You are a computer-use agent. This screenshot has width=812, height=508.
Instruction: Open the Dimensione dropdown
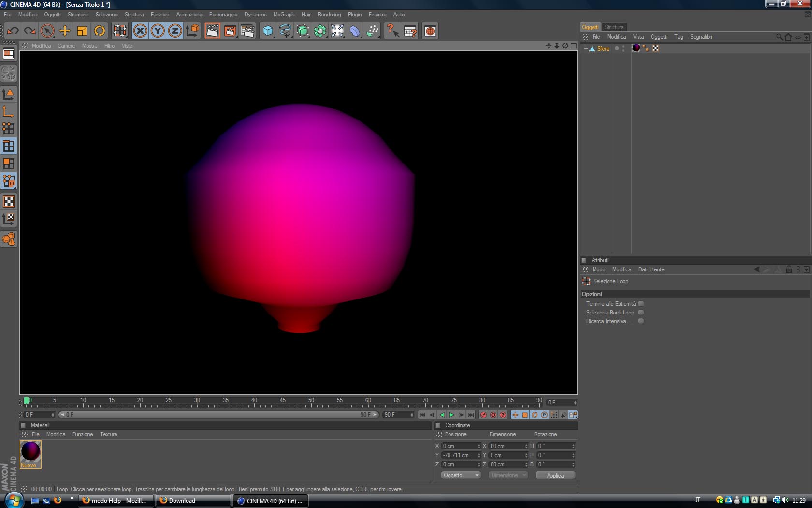[508, 475]
